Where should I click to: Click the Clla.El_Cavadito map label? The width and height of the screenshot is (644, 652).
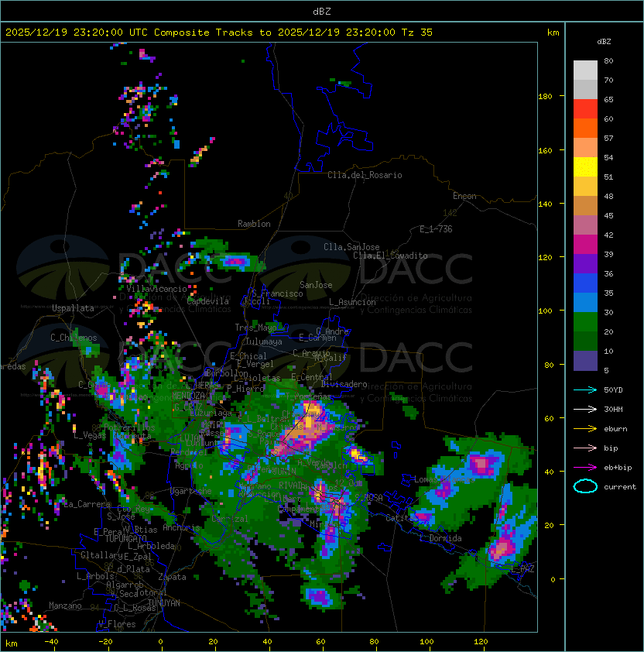coord(390,256)
